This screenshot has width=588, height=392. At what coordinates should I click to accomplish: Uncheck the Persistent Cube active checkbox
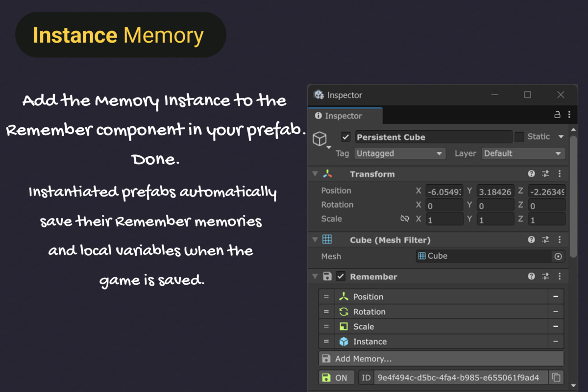[345, 137]
